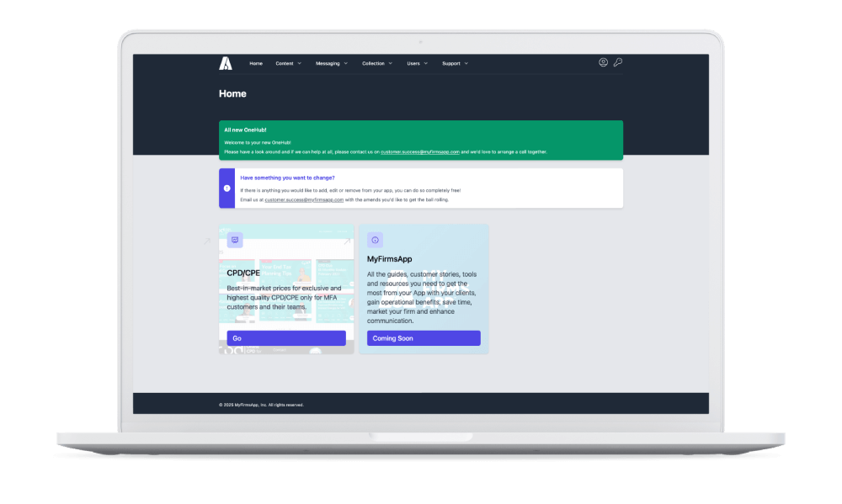Expand the Content dropdown menu
The image size is (842, 504).
point(288,63)
